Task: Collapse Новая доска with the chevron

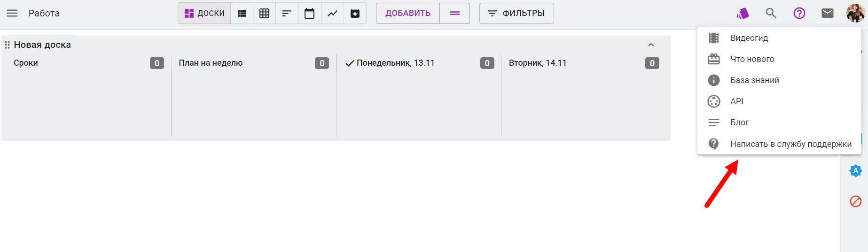Action: point(651,45)
